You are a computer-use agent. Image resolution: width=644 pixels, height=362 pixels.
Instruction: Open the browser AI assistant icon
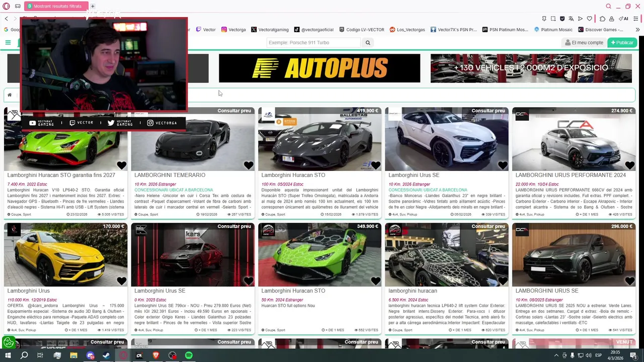point(624,19)
